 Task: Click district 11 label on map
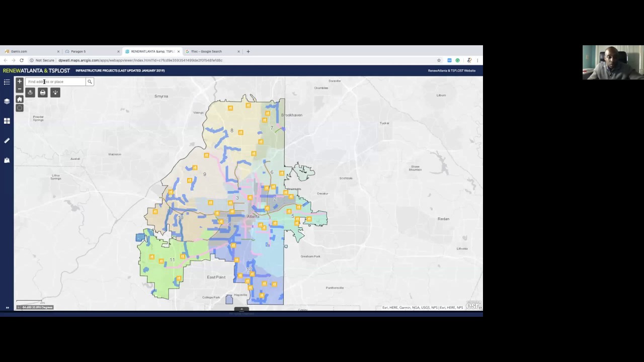172,260
